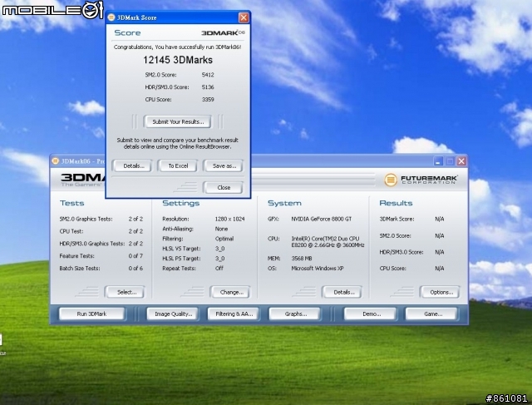Click the Tests section heading
The width and height of the screenshot is (532, 405).
click(x=72, y=203)
